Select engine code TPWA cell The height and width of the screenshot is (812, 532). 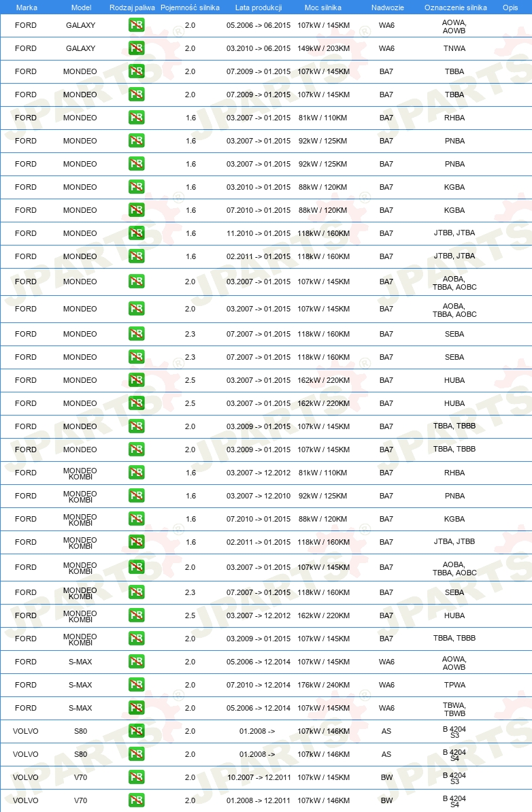(x=454, y=685)
